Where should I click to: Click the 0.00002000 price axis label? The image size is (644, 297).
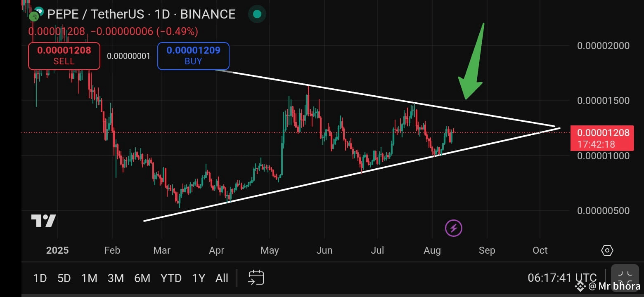coord(603,45)
